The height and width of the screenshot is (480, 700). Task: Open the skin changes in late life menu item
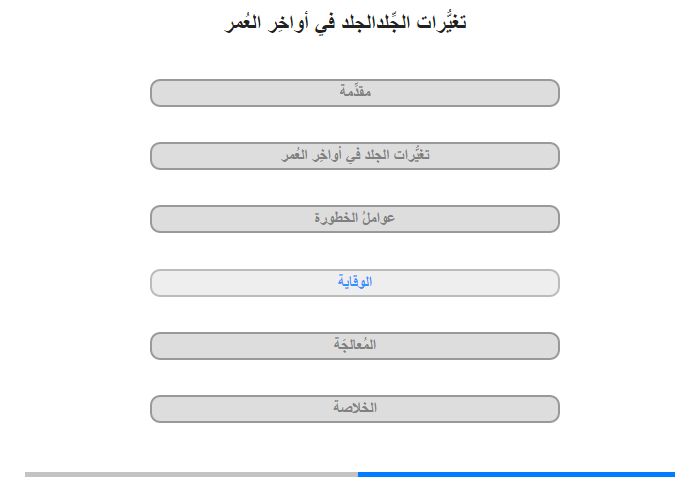tap(355, 156)
